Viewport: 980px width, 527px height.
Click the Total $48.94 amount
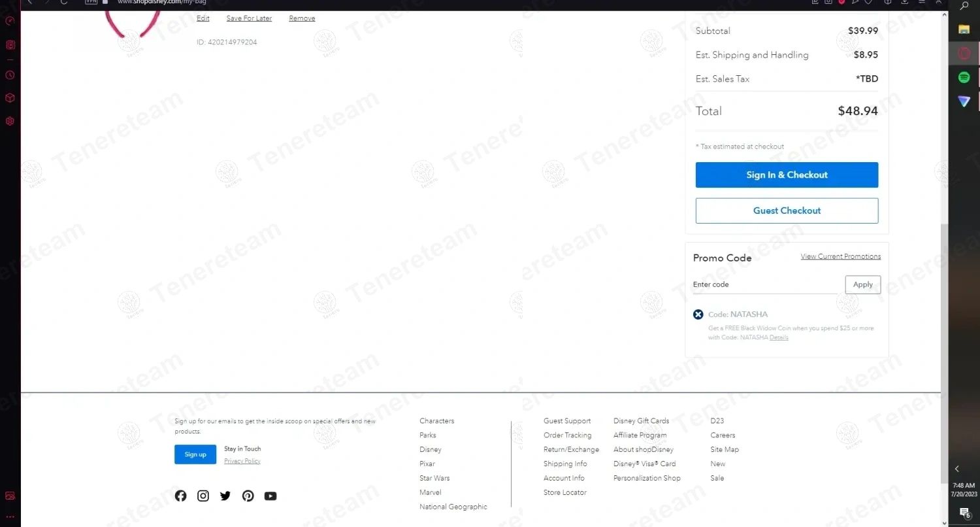(x=858, y=111)
